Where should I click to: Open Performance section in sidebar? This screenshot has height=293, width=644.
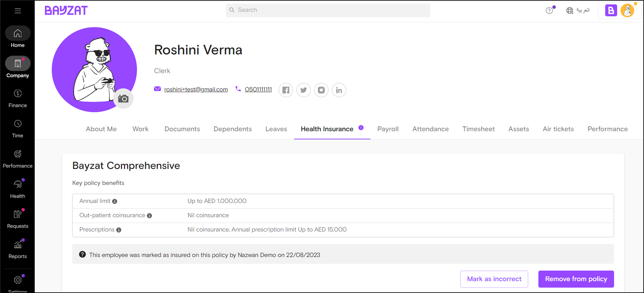click(18, 159)
